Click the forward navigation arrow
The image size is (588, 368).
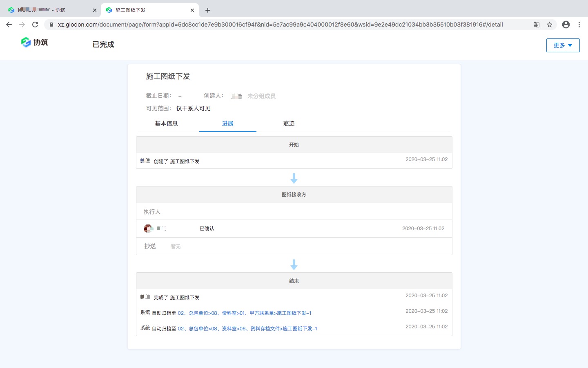(x=22, y=24)
